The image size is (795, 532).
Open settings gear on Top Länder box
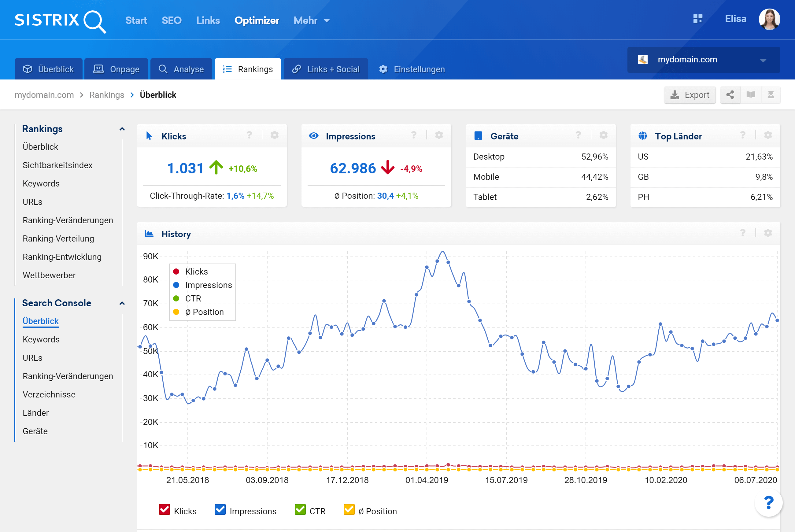click(x=768, y=136)
